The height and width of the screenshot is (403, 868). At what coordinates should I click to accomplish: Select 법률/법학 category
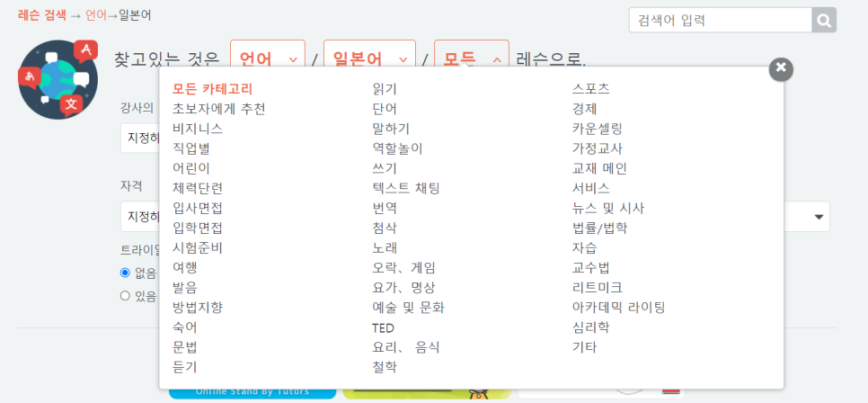click(599, 228)
